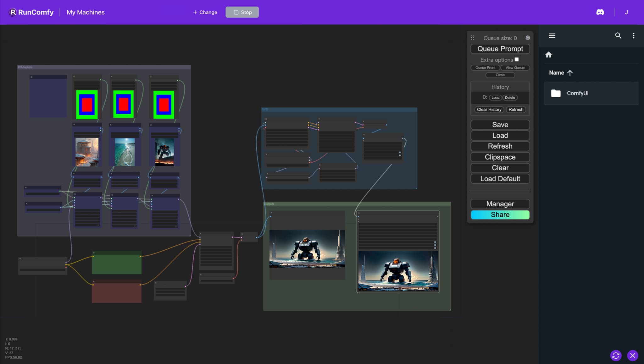
Task: Click second colored mask preview
Action: tap(124, 104)
